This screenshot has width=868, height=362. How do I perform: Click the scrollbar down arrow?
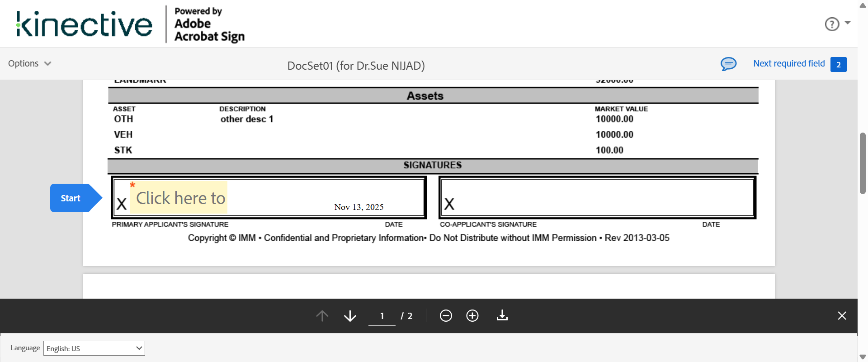(863, 357)
